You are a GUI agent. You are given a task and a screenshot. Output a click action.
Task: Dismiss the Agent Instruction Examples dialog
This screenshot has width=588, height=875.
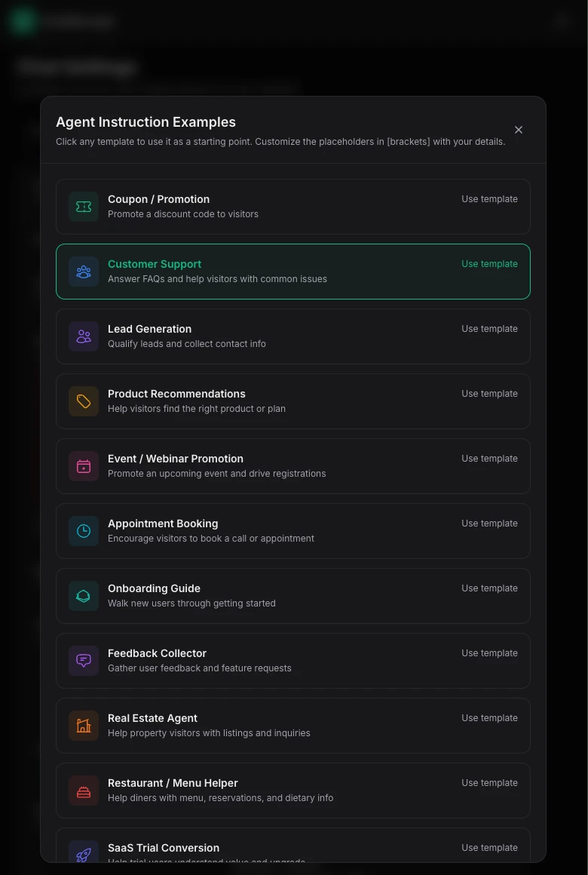coord(519,130)
